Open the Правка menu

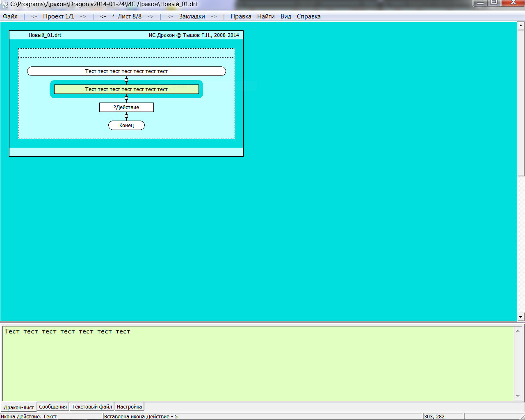241,16
